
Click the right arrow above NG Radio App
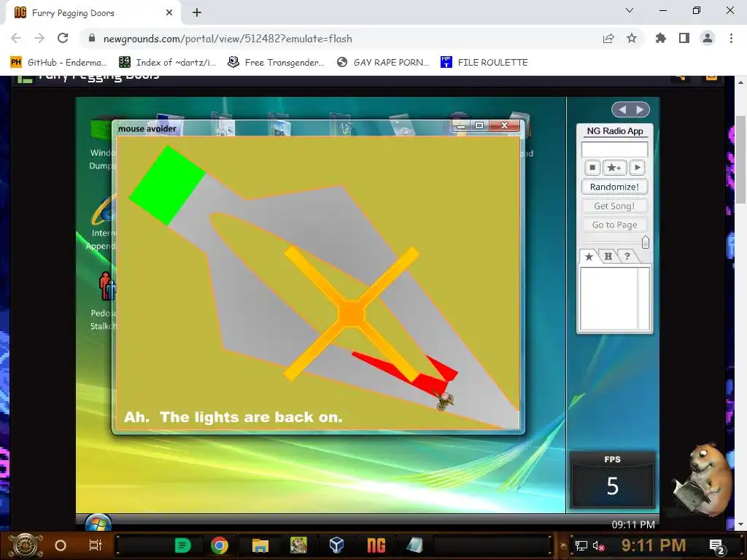[x=639, y=109]
